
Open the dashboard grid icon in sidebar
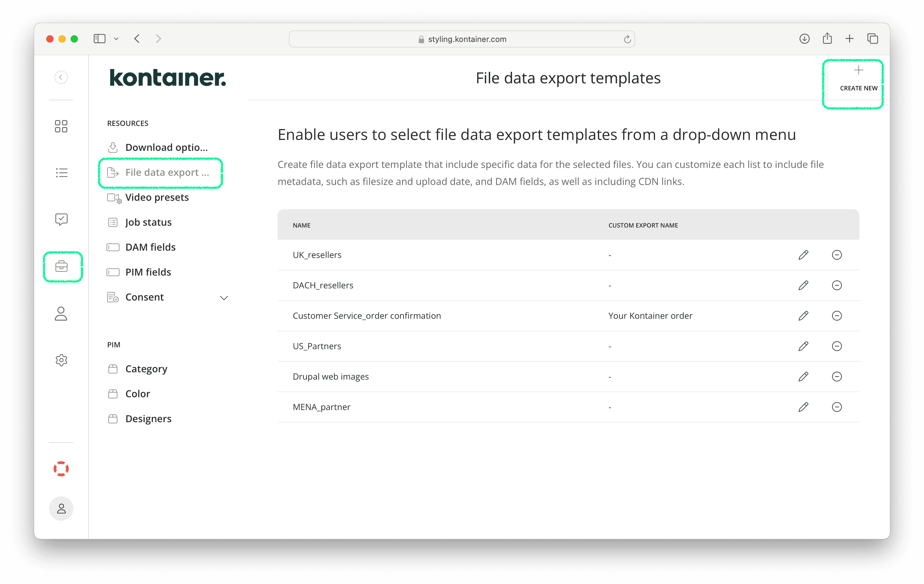pos(61,126)
